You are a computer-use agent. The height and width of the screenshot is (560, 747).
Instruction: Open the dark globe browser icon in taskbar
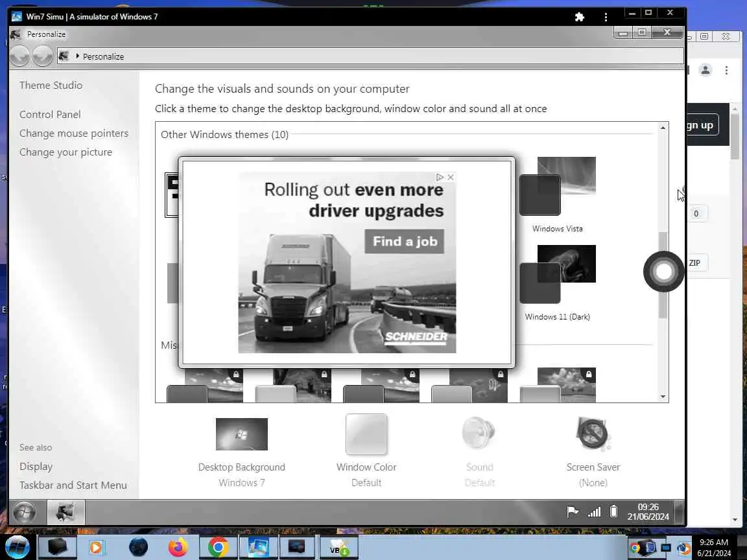coord(138,547)
